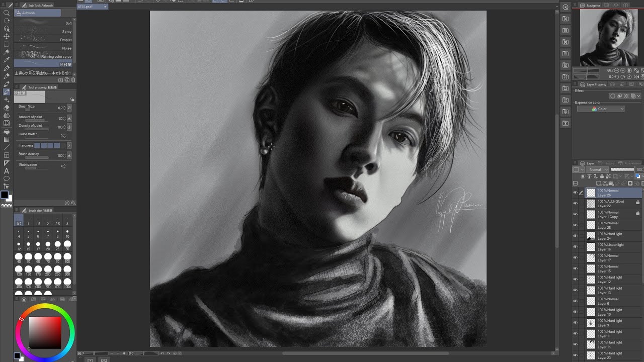Choose the Spray sub tool
644x362 pixels.
[43, 31]
